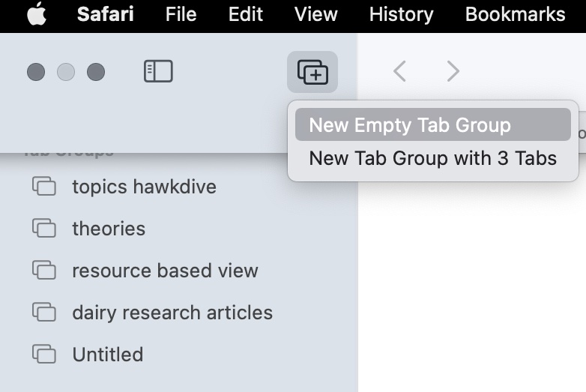Open the Edit menu
Viewport: 586px width, 392px height.
pyautogui.click(x=246, y=15)
